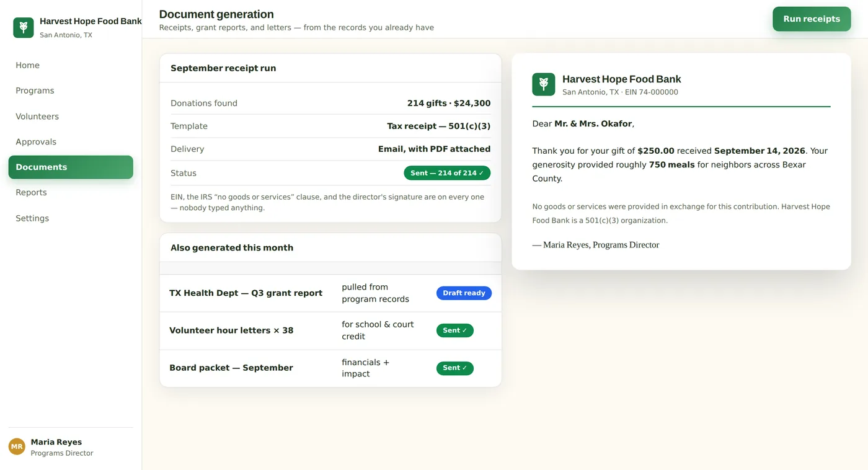868x470 pixels.
Task: Click '750 meals' in the receipt
Action: [672, 165]
